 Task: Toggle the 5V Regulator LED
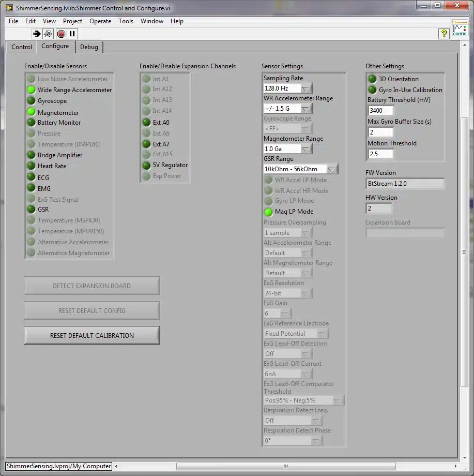click(x=146, y=166)
